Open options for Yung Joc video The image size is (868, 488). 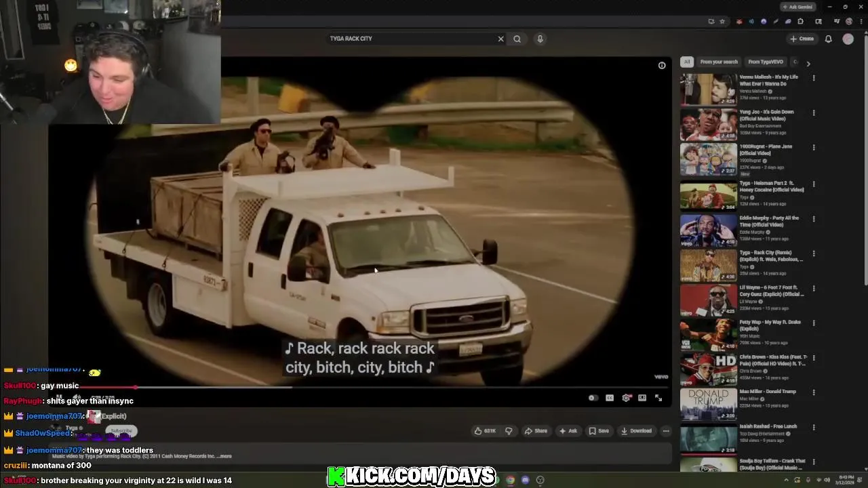pyautogui.click(x=814, y=113)
